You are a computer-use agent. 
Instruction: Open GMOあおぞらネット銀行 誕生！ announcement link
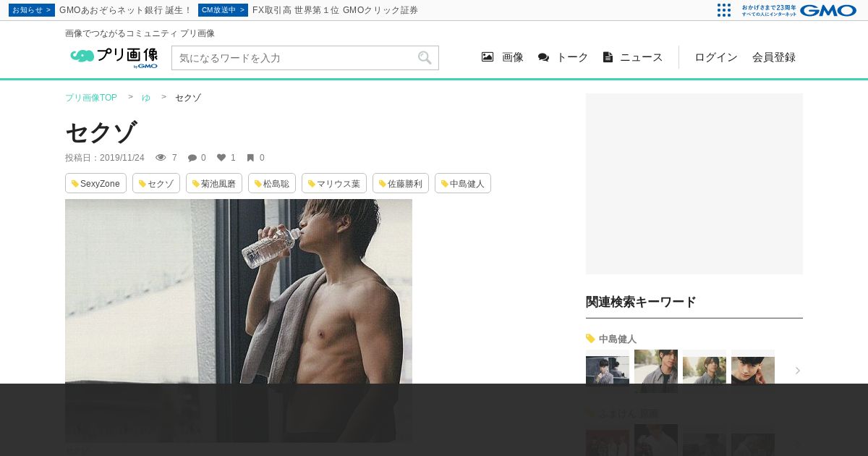[126, 10]
